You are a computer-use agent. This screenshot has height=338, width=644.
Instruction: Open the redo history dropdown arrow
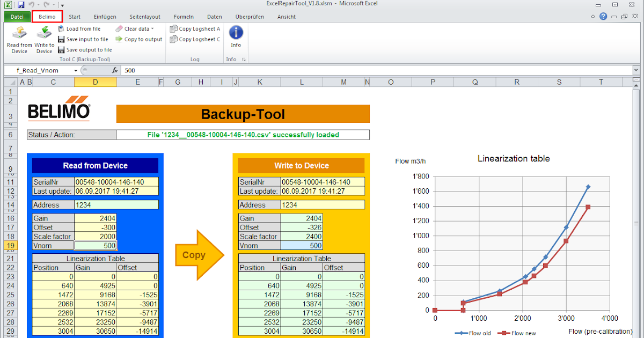pyautogui.click(x=53, y=5)
